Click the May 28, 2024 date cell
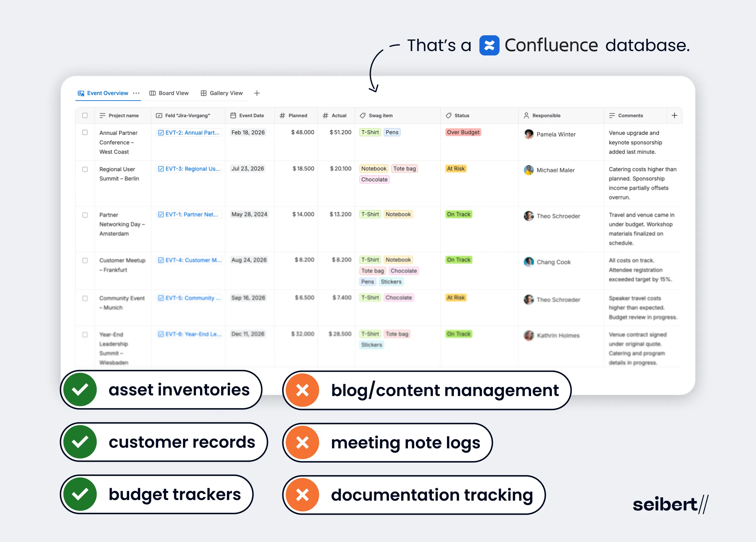 point(249,214)
